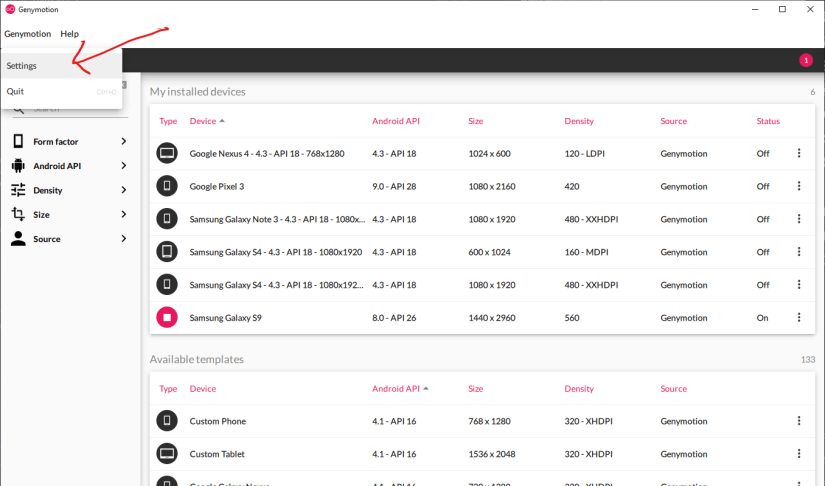
Task: Click the 'My installed devices' heading
Action: pyautogui.click(x=197, y=92)
